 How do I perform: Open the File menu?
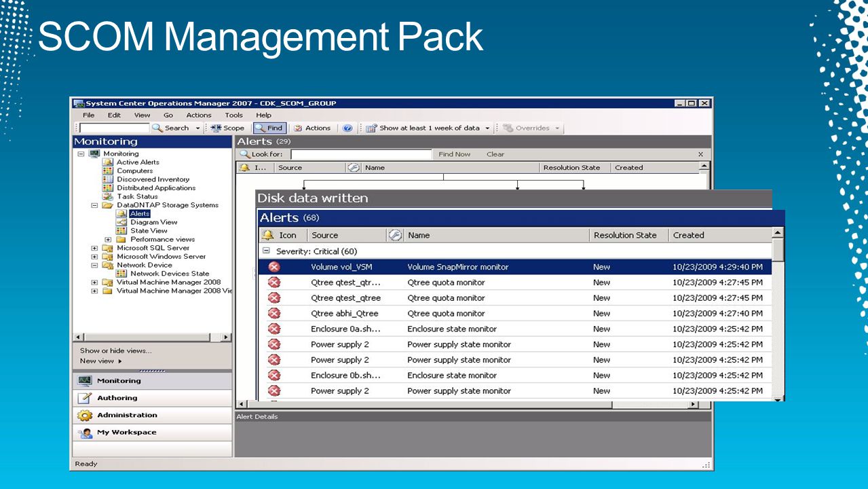[x=88, y=115]
